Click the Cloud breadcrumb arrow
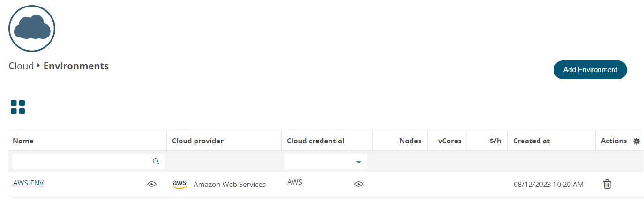644x215 pixels. tap(38, 66)
